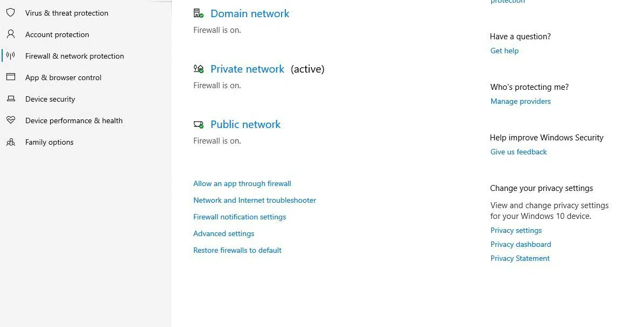The image size is (644, 327).
Task: Select Allow an app through firewall
Action: 242,184
